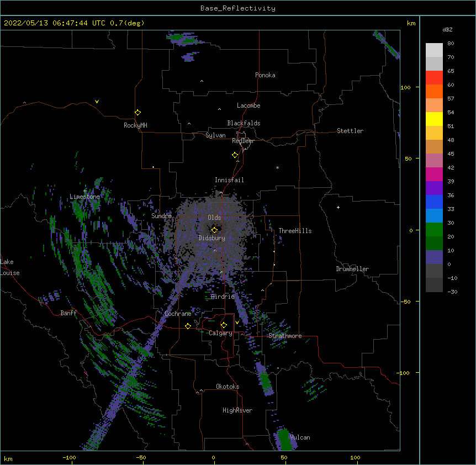Select the yellow V marker northwest of RockyMH
The height and width of the screenshot is (465, 476).
pyautogui.click(x=97, y=102)
